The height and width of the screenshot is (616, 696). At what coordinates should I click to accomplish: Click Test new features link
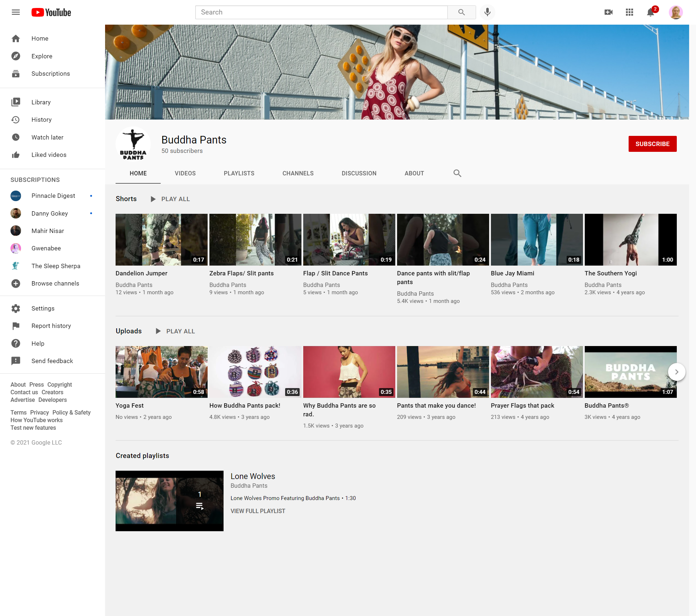point(33,428)
